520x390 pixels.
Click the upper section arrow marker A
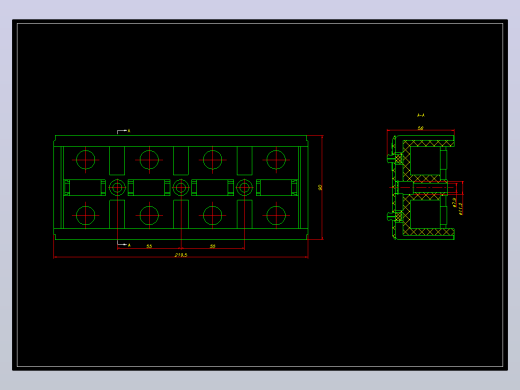click(x=123, y=131)
